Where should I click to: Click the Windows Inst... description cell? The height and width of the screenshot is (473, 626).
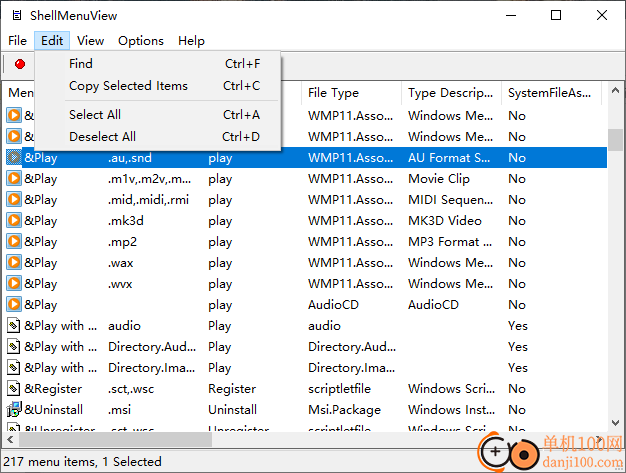[451, 410]
